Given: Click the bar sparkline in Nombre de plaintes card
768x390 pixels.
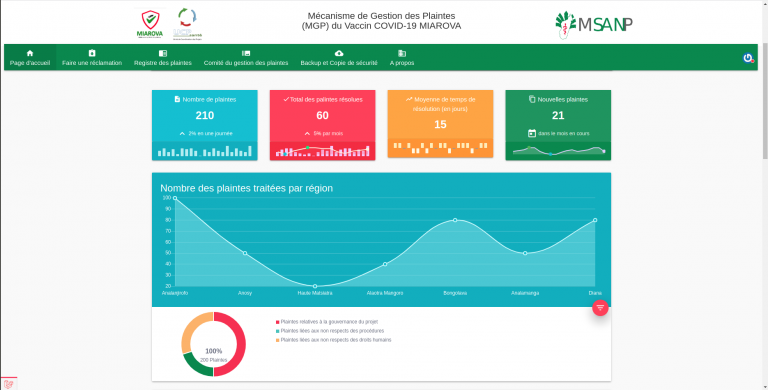Looking at the screenshot, I should [x=205, y=151].
